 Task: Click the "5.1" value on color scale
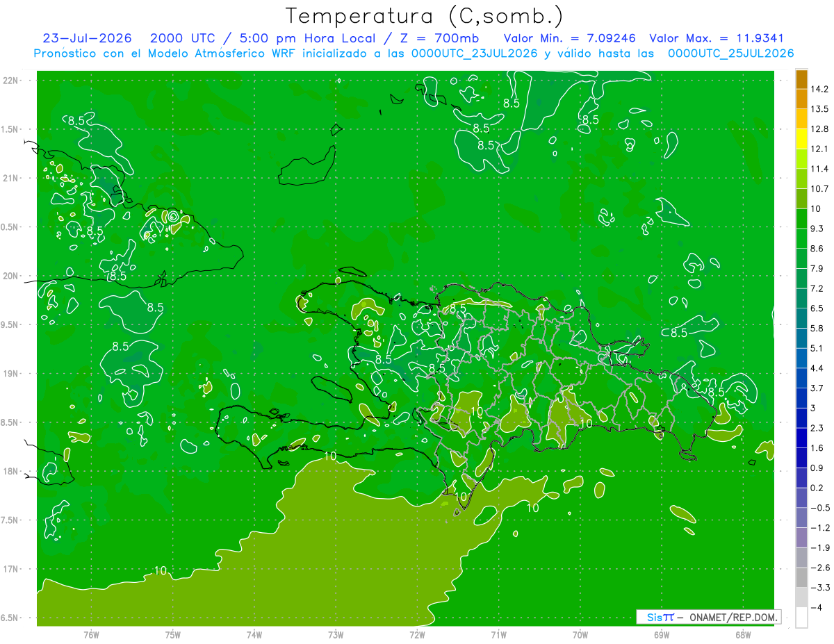[817, 348]
